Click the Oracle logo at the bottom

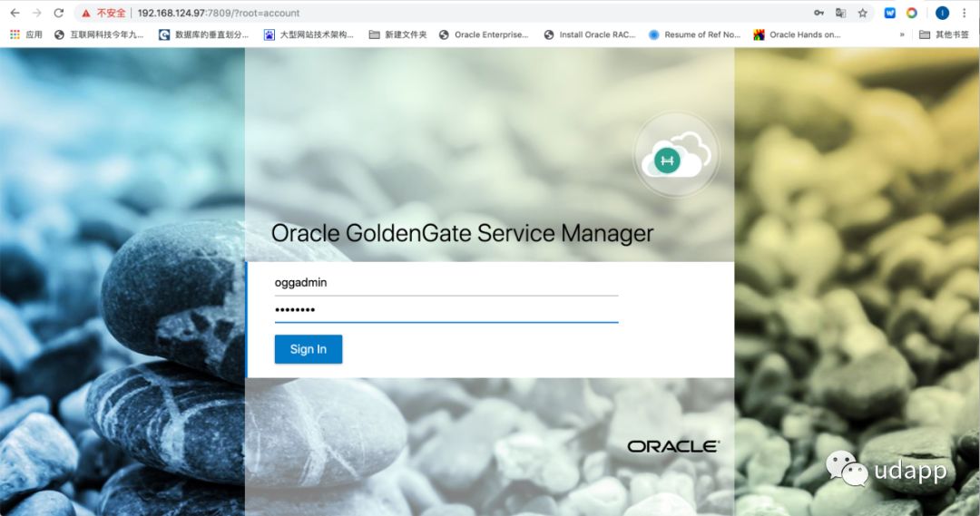point(673,446)
